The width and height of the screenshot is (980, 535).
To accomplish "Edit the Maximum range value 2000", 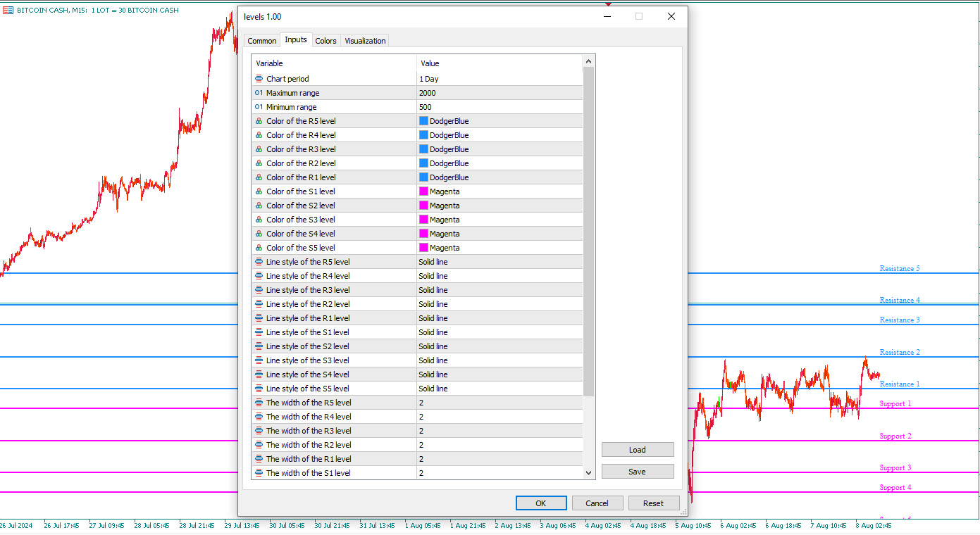I will point(500,93).
